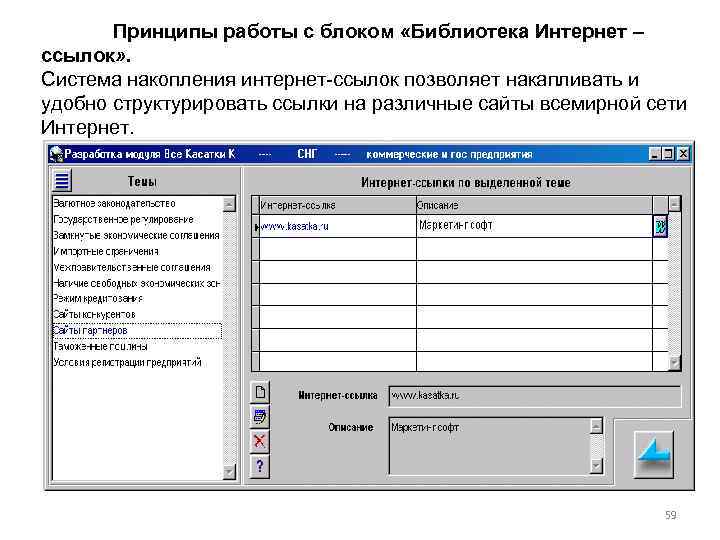The width and height of the screenshot is (720, 540).
Task: Click the Описание column header
Action: coord(534,205)
